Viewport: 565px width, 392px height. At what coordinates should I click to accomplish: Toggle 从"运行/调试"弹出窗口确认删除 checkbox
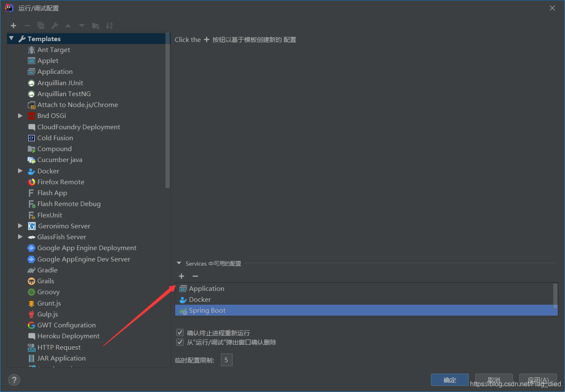180,342
